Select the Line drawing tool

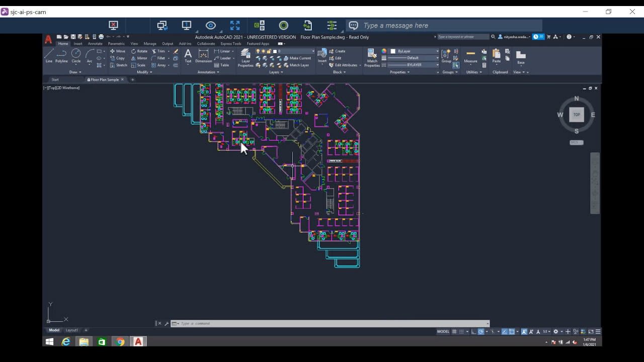[x=49, y=55]
